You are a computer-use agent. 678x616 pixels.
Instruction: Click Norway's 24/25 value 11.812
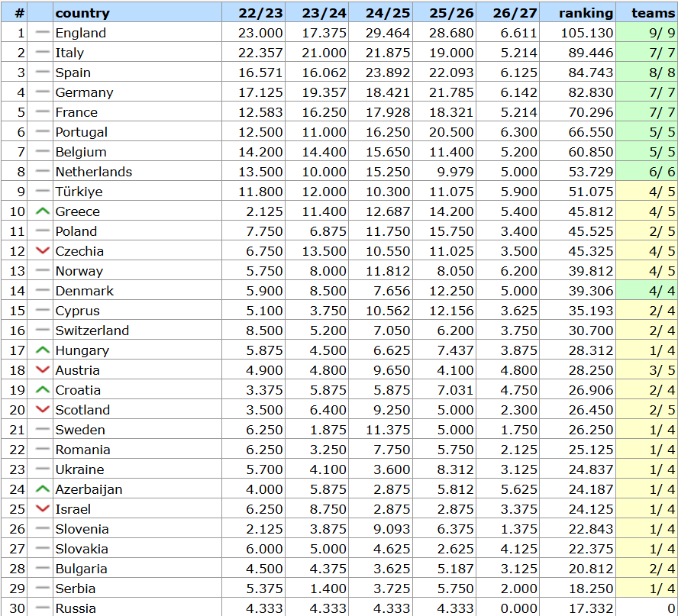[388, 271]
